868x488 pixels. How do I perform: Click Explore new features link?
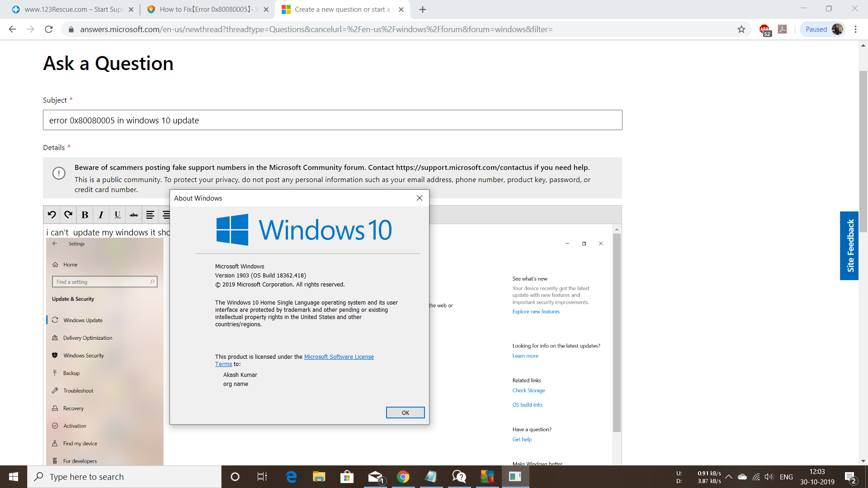[536, 311]
